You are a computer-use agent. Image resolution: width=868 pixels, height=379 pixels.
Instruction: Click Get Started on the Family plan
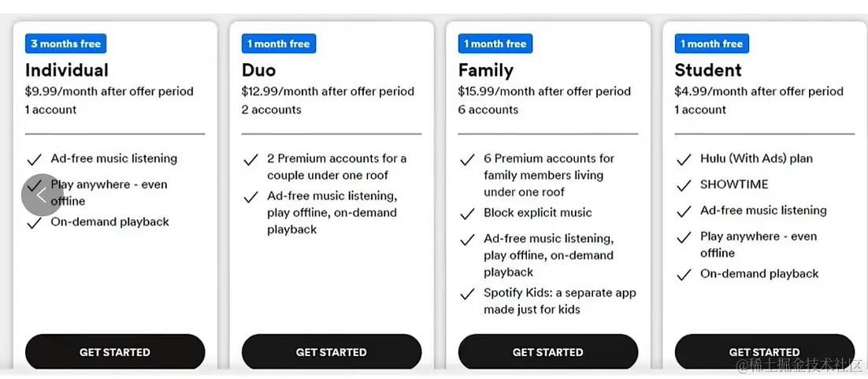tap(548, 352)
